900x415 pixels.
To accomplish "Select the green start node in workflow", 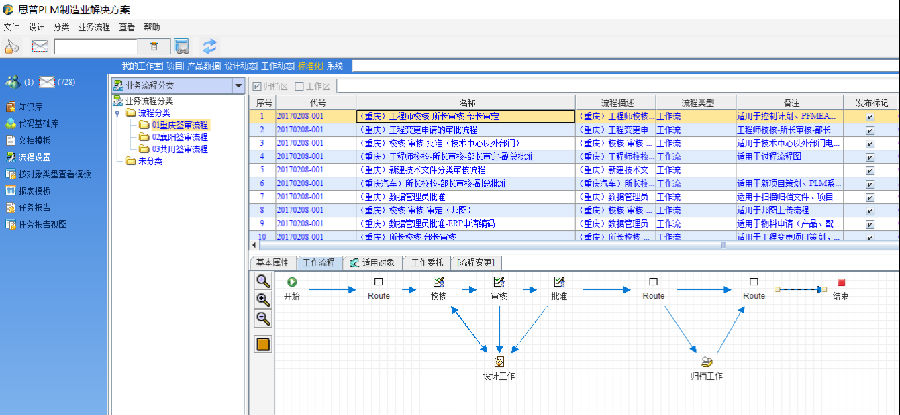I will pos(292,283).
